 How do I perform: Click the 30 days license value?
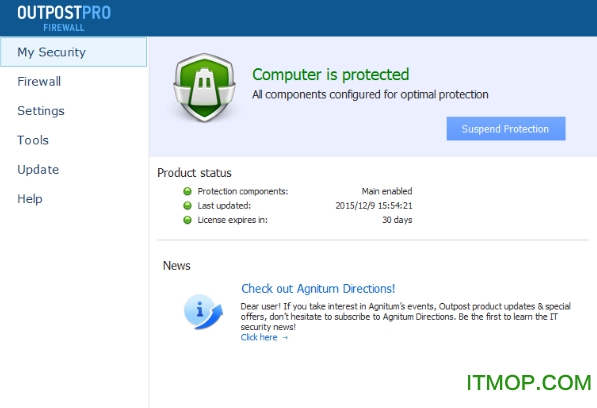click(397, 220)
